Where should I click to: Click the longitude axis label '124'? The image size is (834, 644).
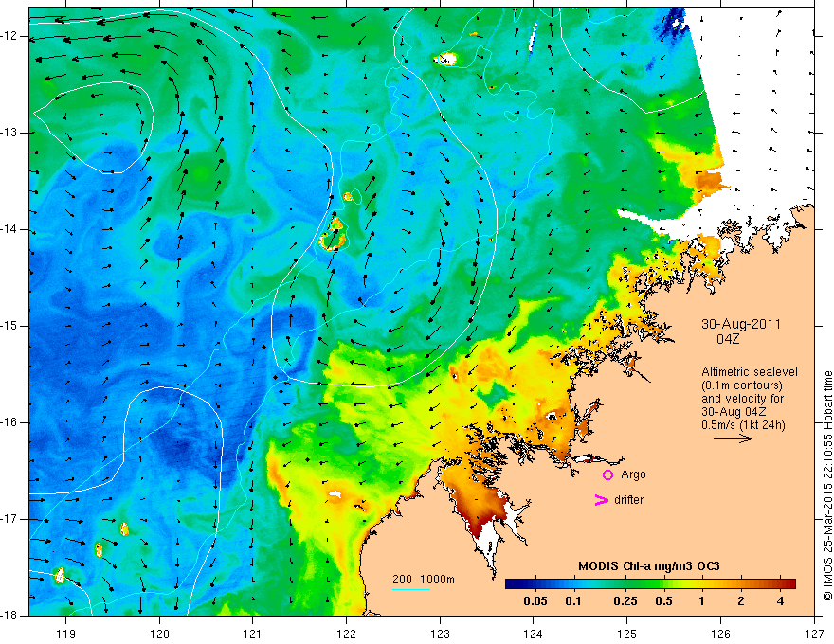(x=534, y=634)
